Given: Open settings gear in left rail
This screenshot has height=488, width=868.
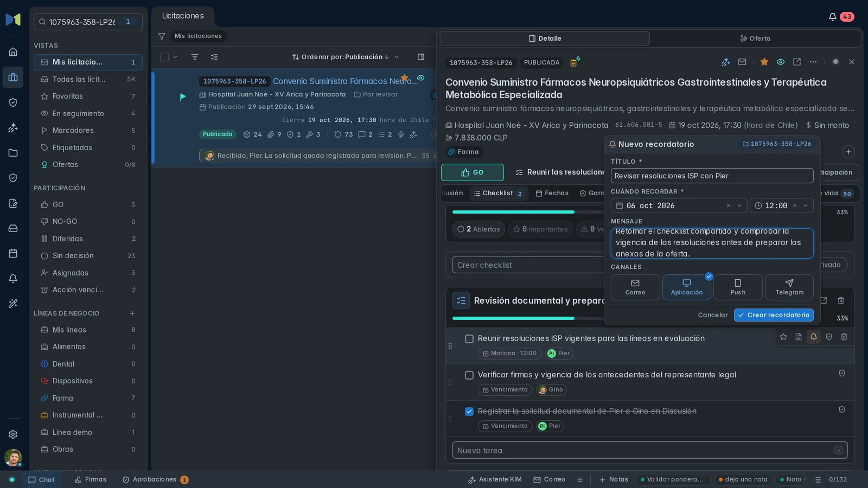Looking at the screenshot, I should pos(13,434).
